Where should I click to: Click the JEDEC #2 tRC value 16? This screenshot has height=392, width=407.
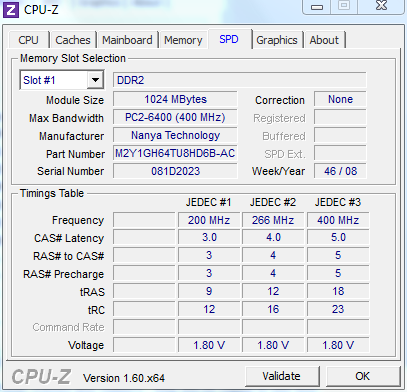click(273, 309)
